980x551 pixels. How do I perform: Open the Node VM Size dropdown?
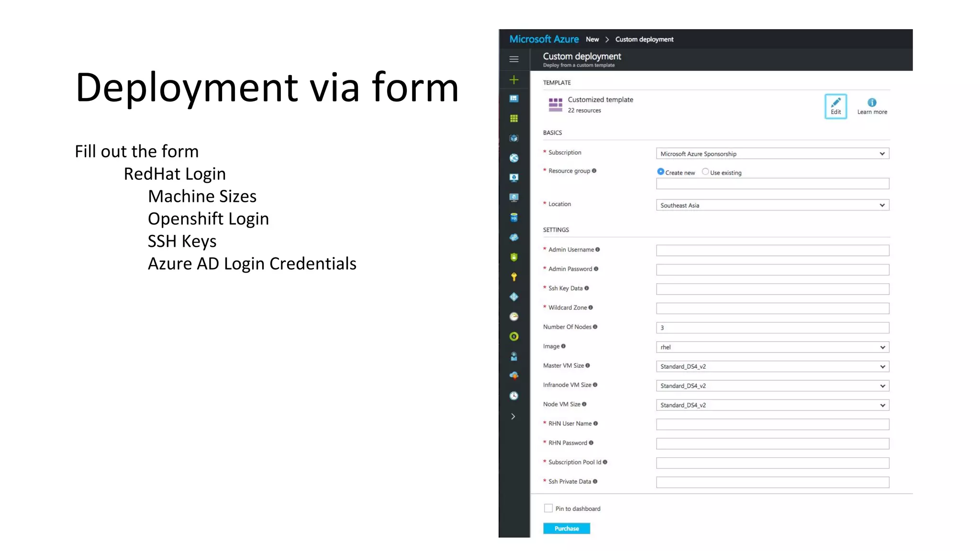[772, 405]
